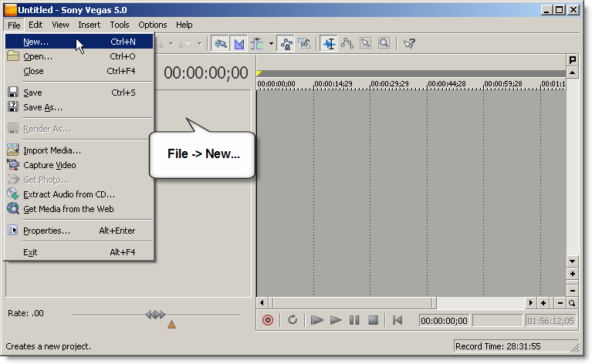Click the marker flag icon above timeline
The width and height of the screenshot is (592, 364).
[573, 59]
